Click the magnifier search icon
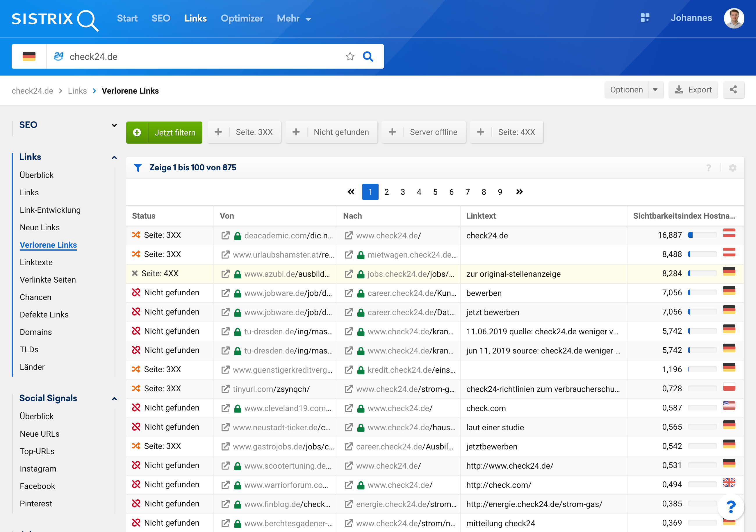 pyautogui.click(x=368, y=57)
